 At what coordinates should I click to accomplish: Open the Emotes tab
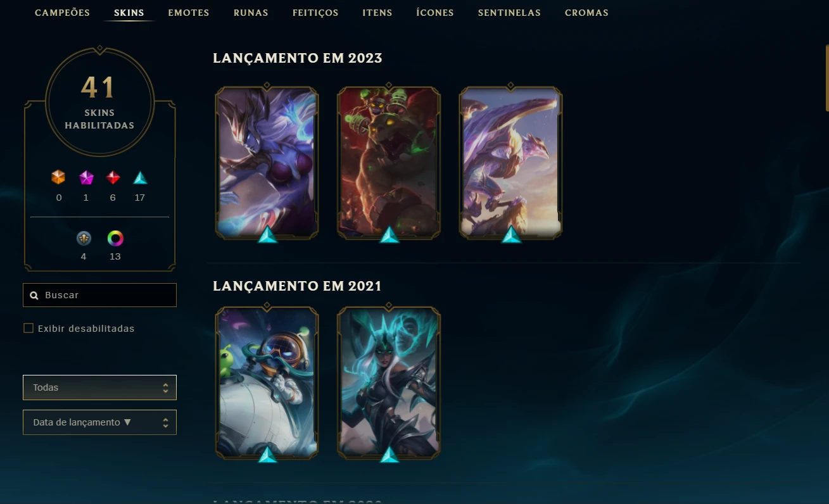pos(189,13)
